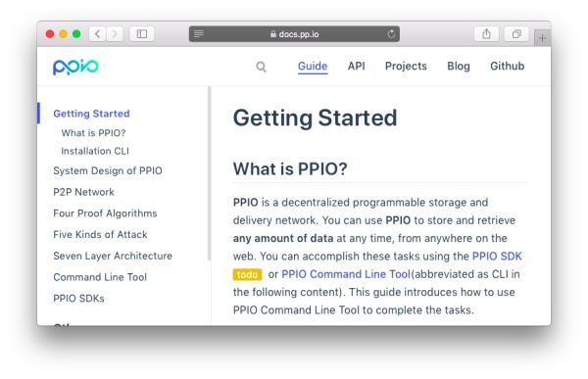The height and width of the screenshot is (379, 588).
Task: Follow the PPIO SDK link in text
Action: click(x=497, y=256)
